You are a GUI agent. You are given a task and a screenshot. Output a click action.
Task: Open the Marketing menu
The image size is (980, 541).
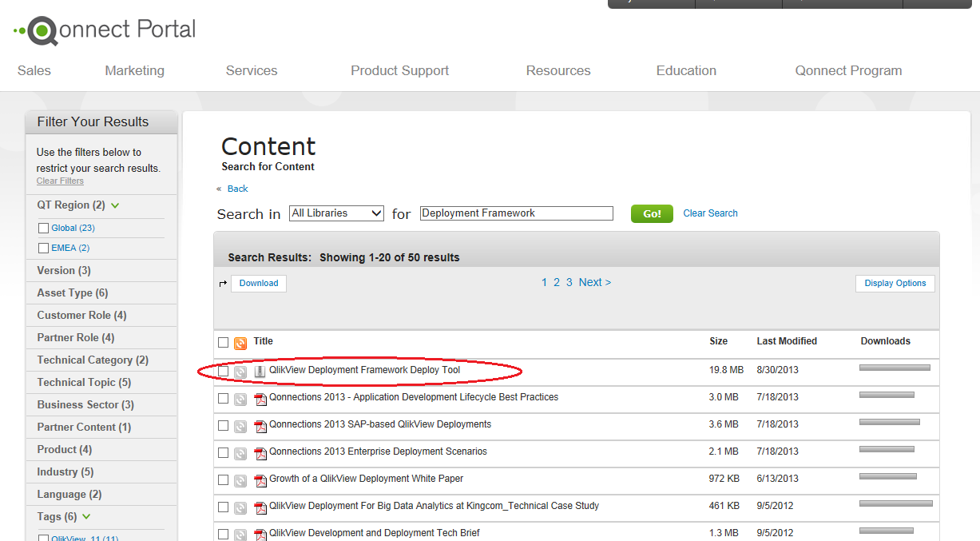(x=135, y=71)
